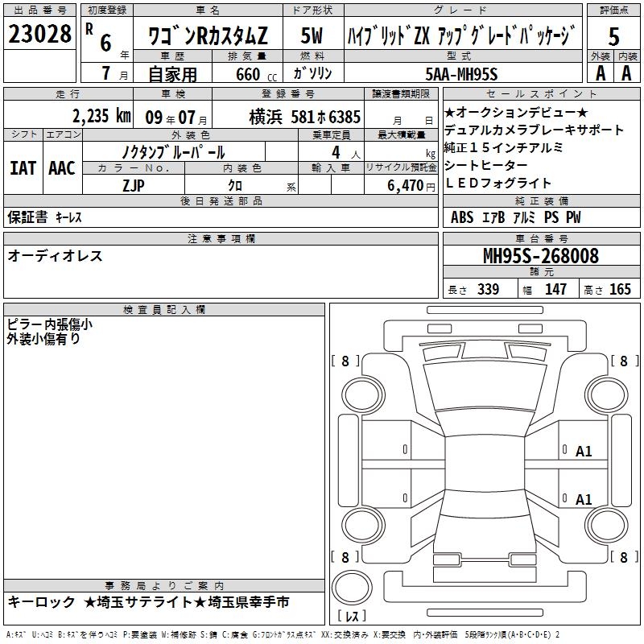The image size is (644, 644).
Task: Select the bottom-right [8] tire marker
Action: point(622,557)
